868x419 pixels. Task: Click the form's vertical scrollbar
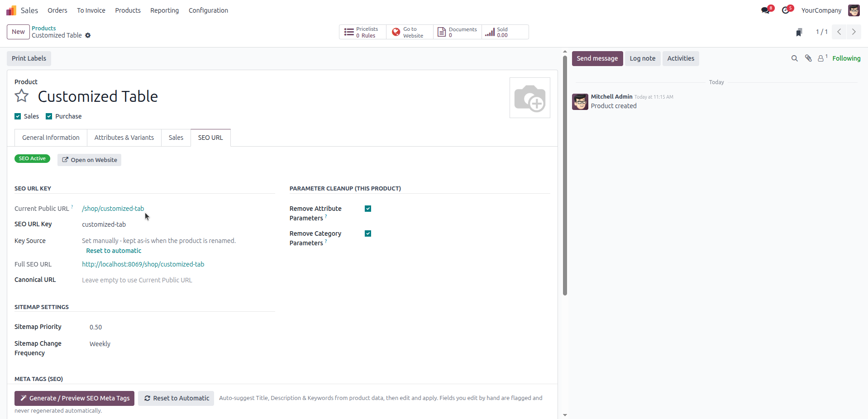tap(565, 175)
